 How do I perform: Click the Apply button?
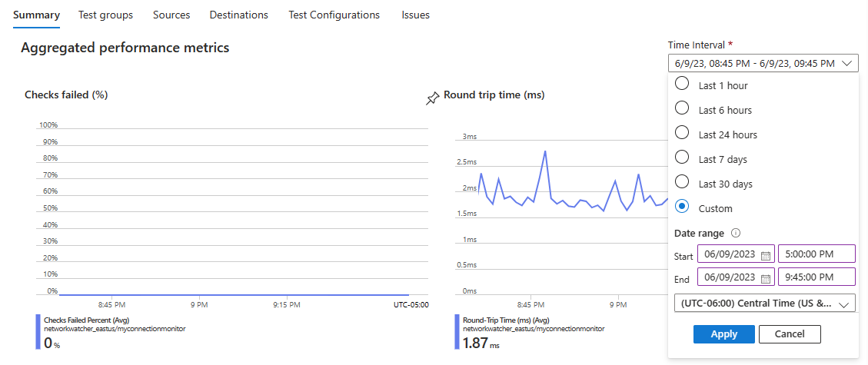coord(723,334)
